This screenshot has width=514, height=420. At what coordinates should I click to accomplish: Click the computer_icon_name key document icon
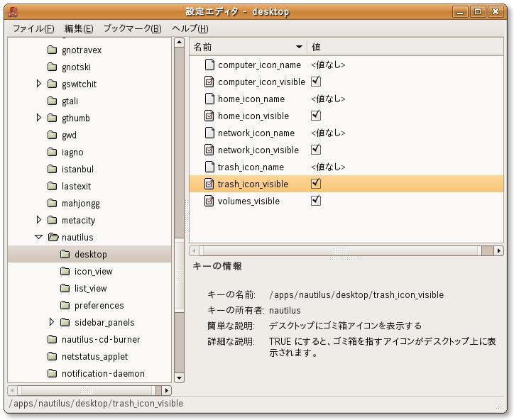tap(209, 65)
